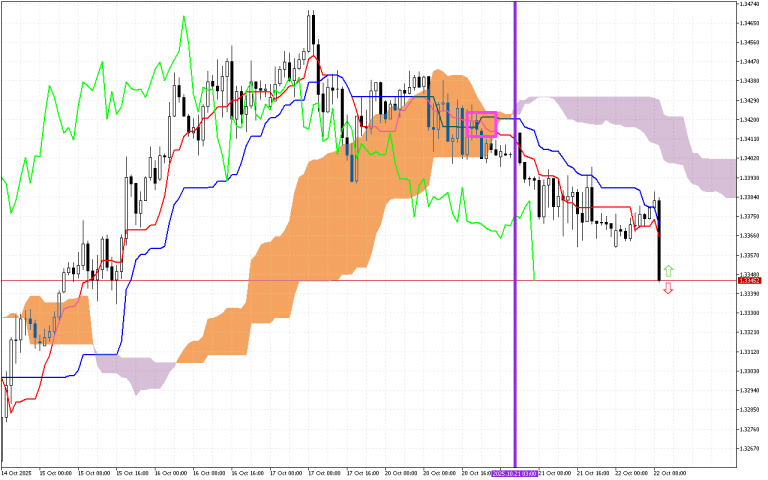
Task: Click the 1.32850 price scale value
Action: click(749, 410)
